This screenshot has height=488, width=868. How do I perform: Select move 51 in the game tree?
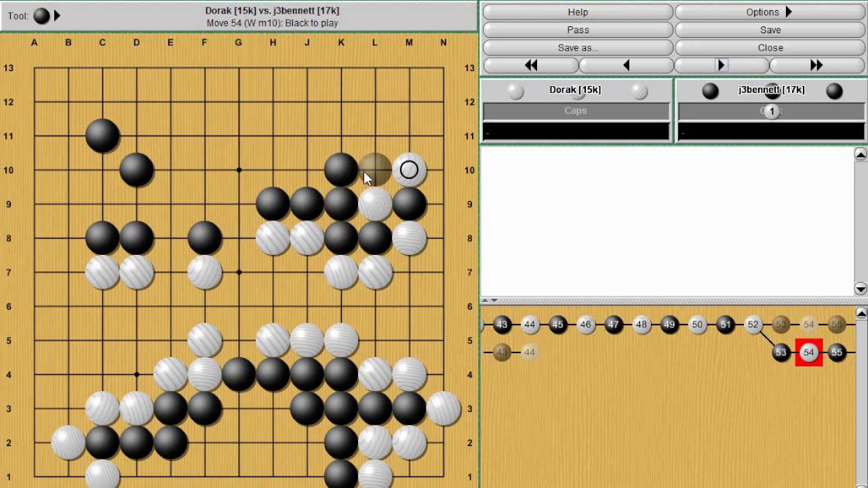[x=726, y=325]
